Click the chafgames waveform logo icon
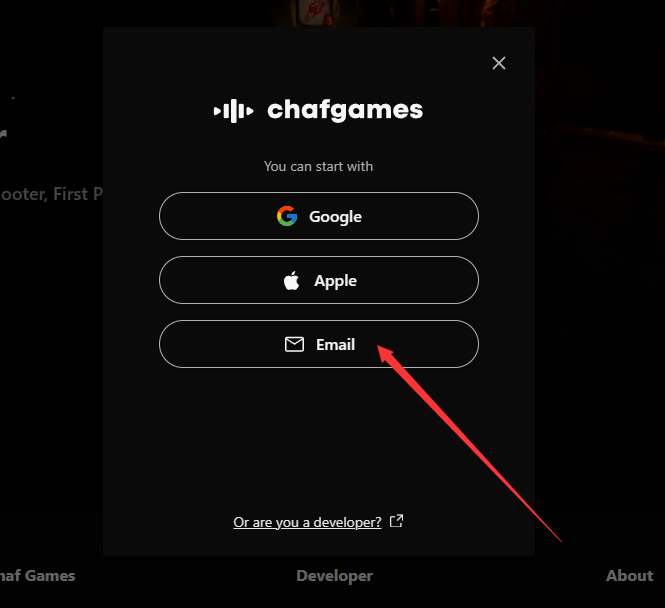Screen dimensions: 665x608 (x=233, y=111)
